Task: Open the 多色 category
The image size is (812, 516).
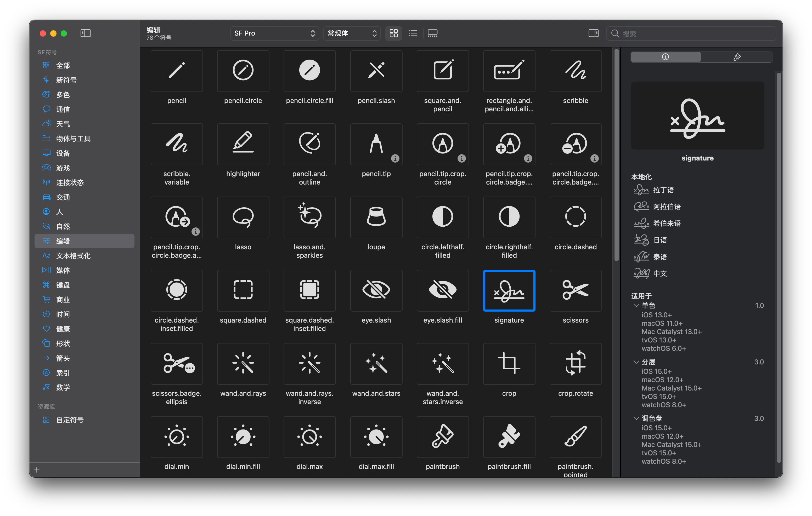Action: tap(84, 95)
